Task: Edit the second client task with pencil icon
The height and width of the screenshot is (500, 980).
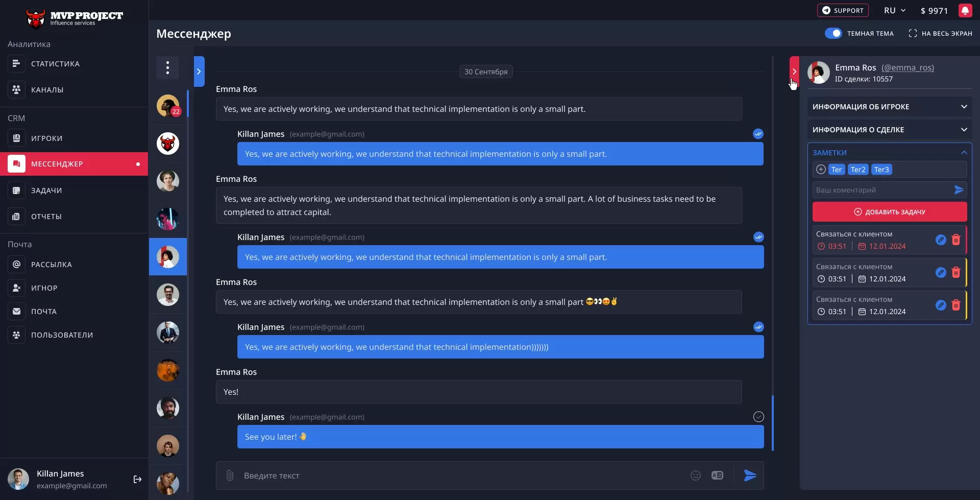Action: [941, 272]
